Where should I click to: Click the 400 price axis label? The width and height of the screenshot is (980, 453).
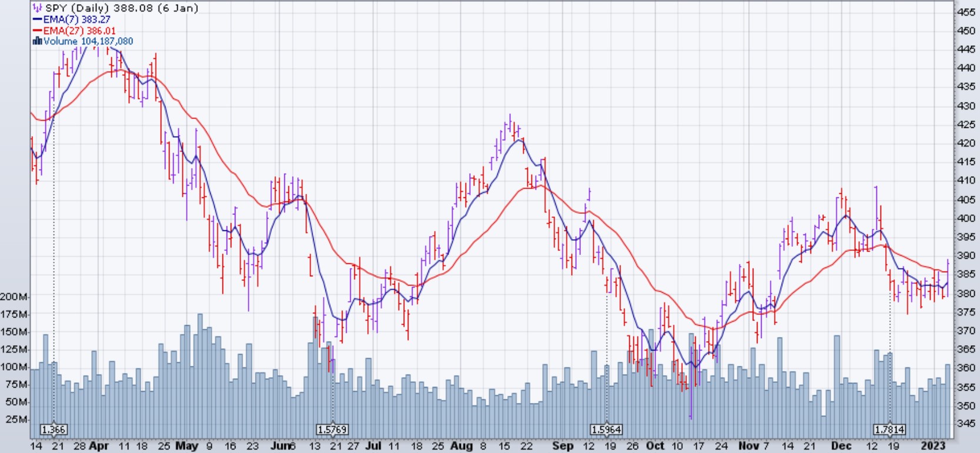tap(966, 218)
